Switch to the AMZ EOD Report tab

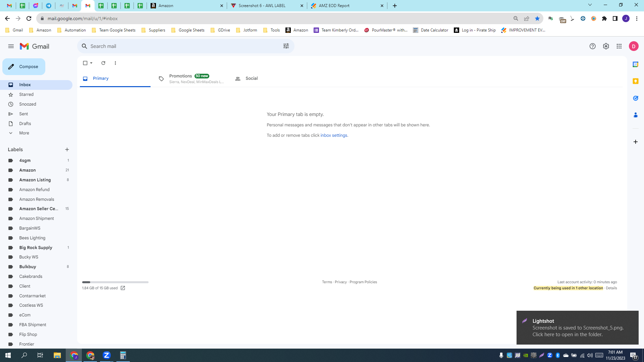(346, 6)
